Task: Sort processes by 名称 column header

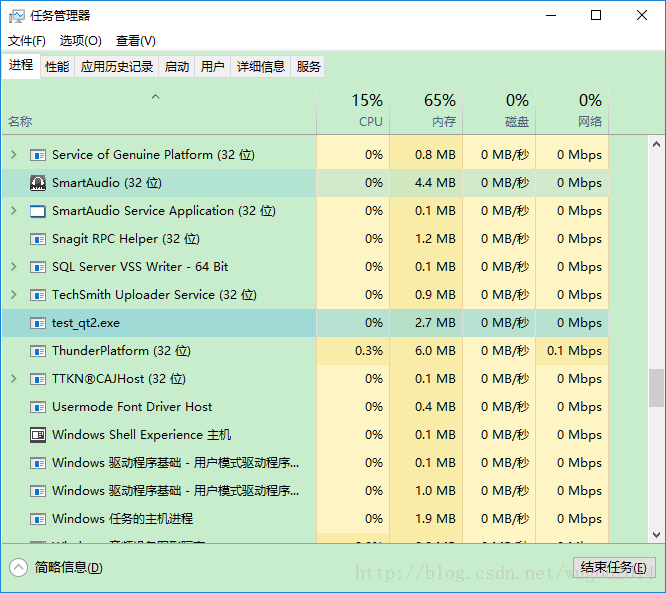Action: point(159,113)
